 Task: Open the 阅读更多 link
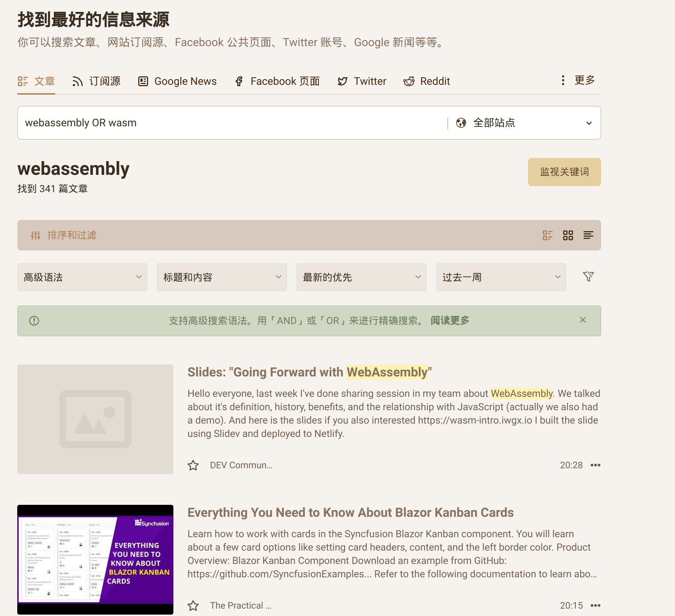tap(450, 320)
